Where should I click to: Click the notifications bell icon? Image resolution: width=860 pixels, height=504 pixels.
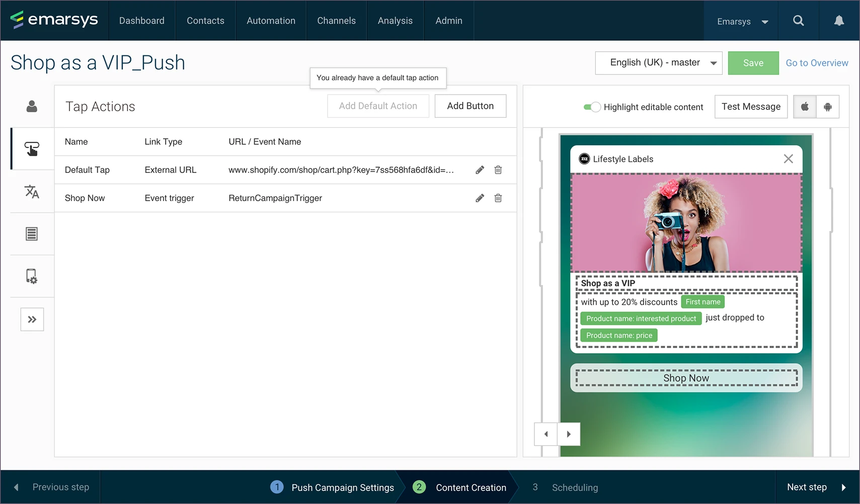click(839, 21)
